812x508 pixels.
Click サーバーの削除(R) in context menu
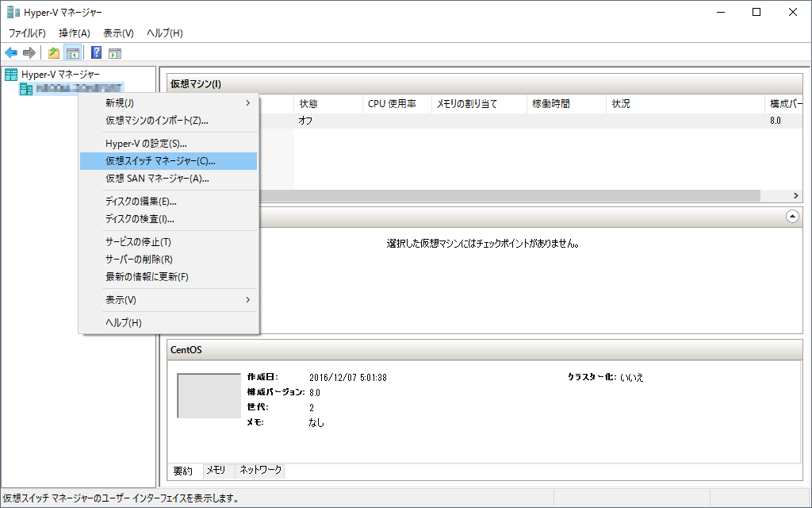coord(168,260)
